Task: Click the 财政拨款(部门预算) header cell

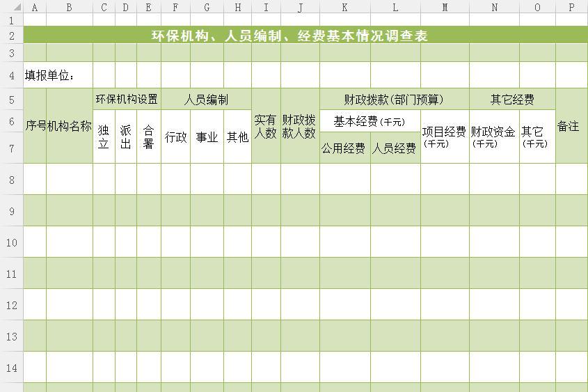Action: click(x=394, y=100)
